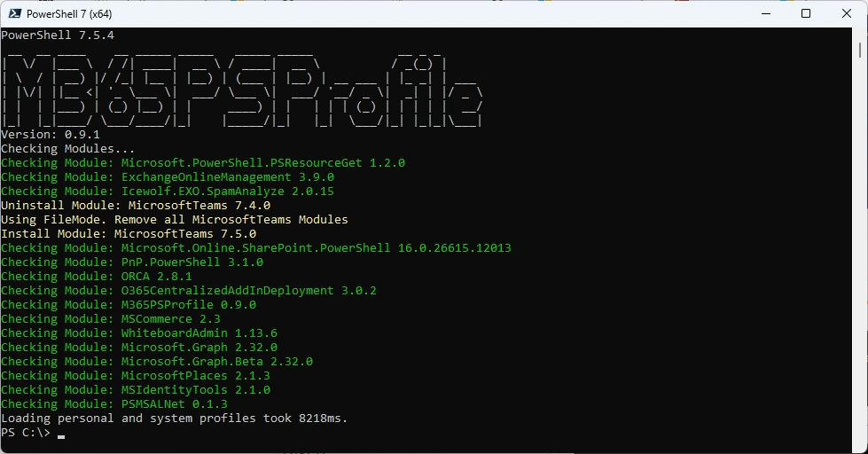Click the Microsoft.Graph.Beta 2.32.0 line
Image resolution: width=868 pixels, height=454 pixels.
click(x=157, y=362)
